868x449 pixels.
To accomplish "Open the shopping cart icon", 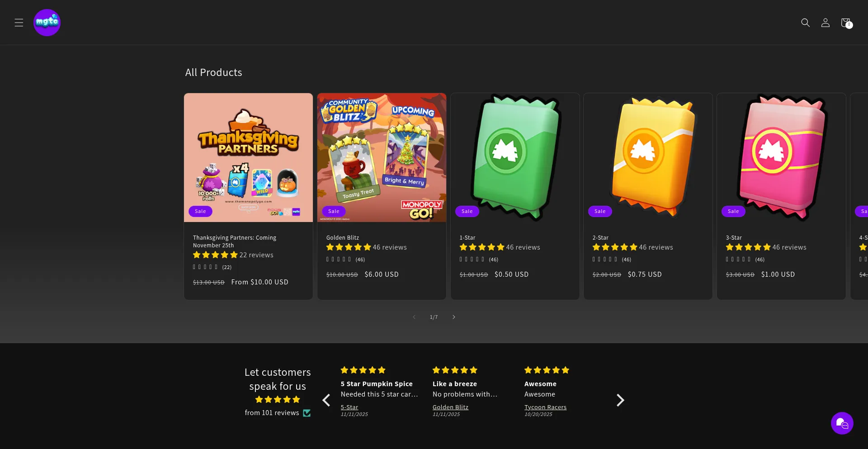I will tap(845, 23).
